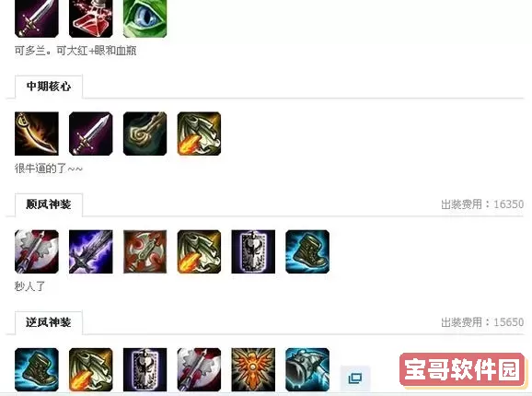Click the overlapping windows button
Screen dimensions: 532x396
[355, 378]
